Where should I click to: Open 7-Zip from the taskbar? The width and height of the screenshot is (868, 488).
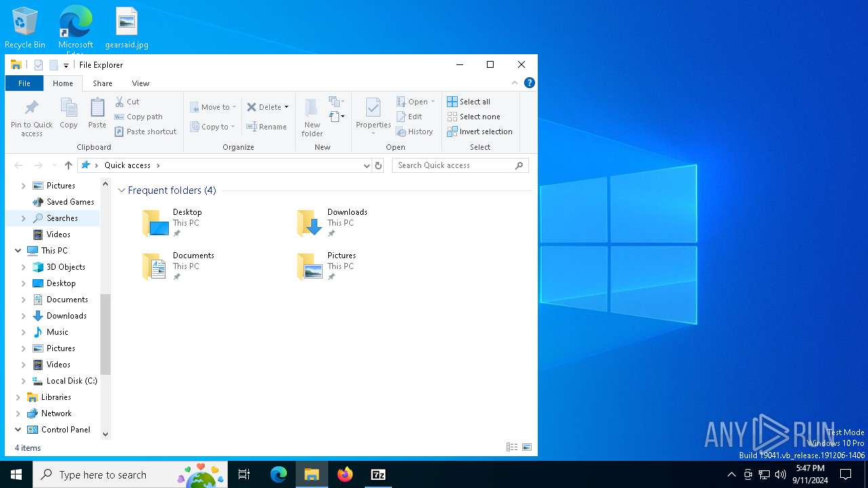click(378, 474)
